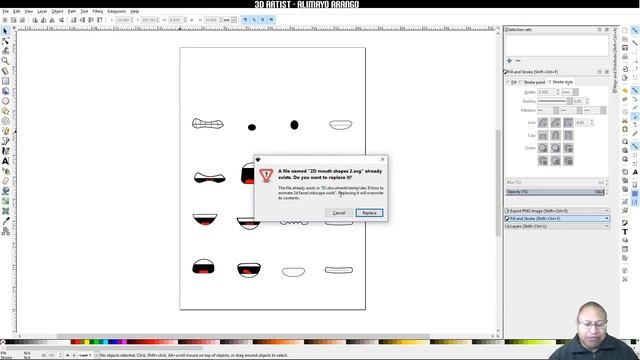The width and height of the screenshot is (640, 360).
Task: Select the Bezier pen tool
Action: point(5,141)
